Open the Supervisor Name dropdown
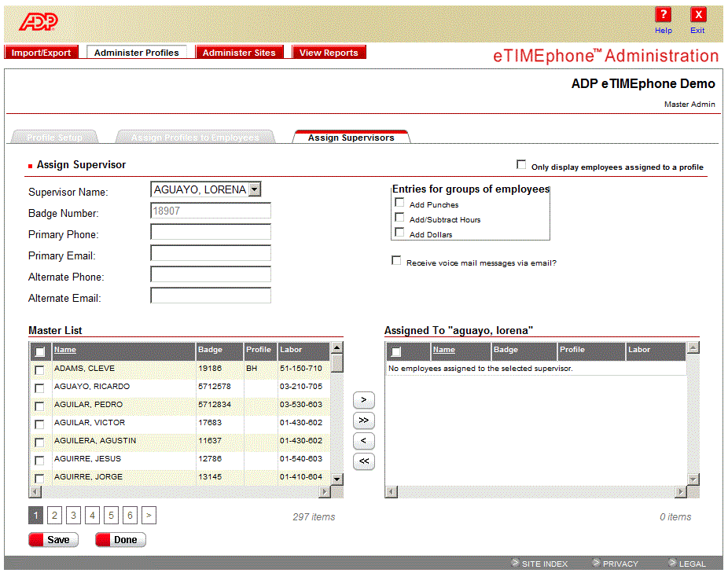This screenshot has width=728, height=573. coord(255,189)
